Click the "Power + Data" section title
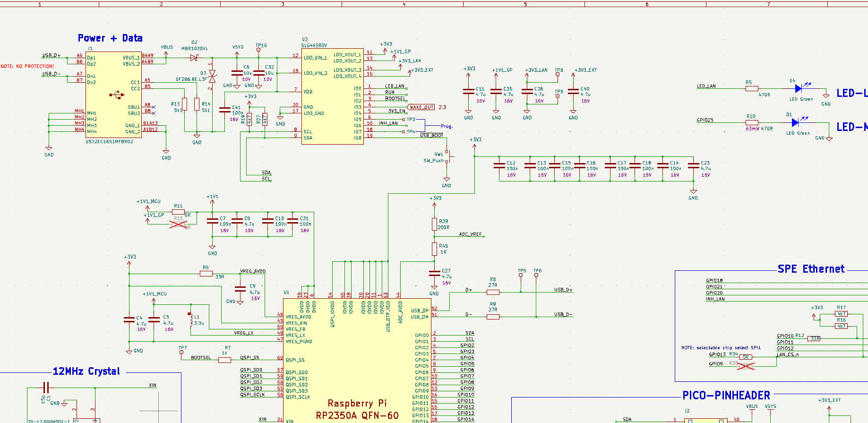The width and height of the screenshot is (868, 423). 110,38
